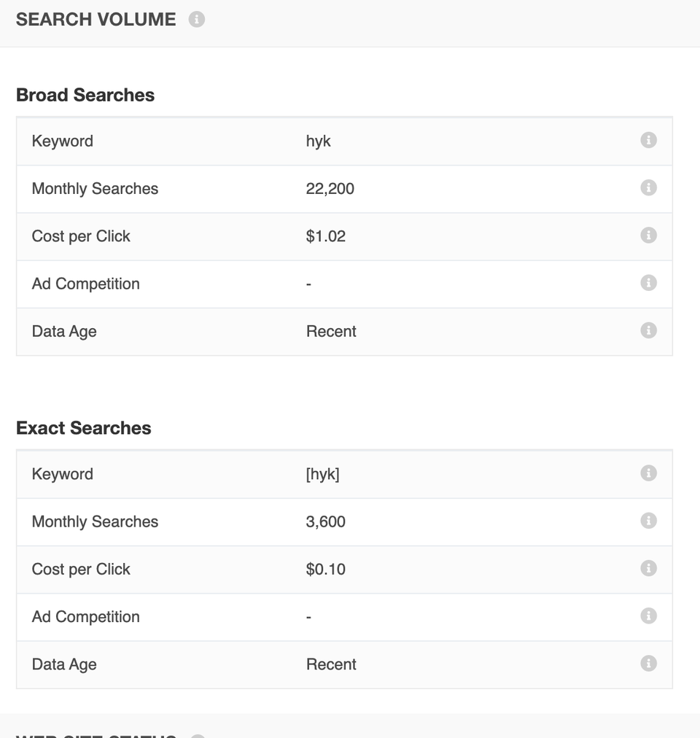Click the $1.02 cost per click value

click(x=326, y=236)
